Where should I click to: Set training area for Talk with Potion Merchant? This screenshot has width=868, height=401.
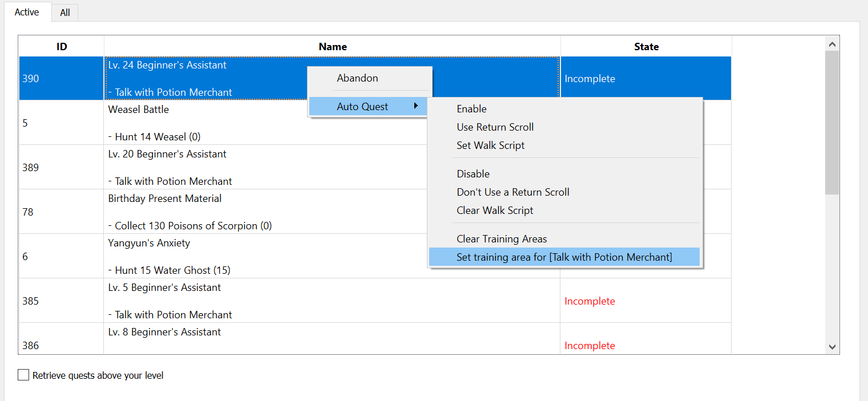(x=564, y=257)
